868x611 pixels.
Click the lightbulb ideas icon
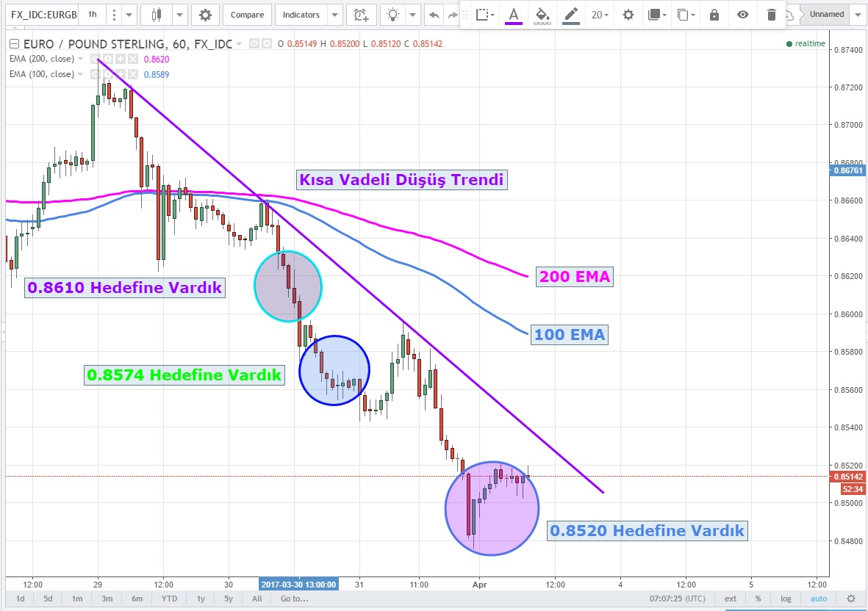[395, 15]
